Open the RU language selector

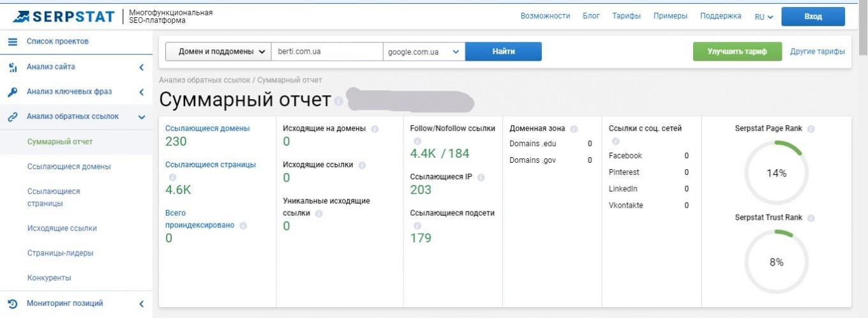pyautogui.click(x=764, y=17)
